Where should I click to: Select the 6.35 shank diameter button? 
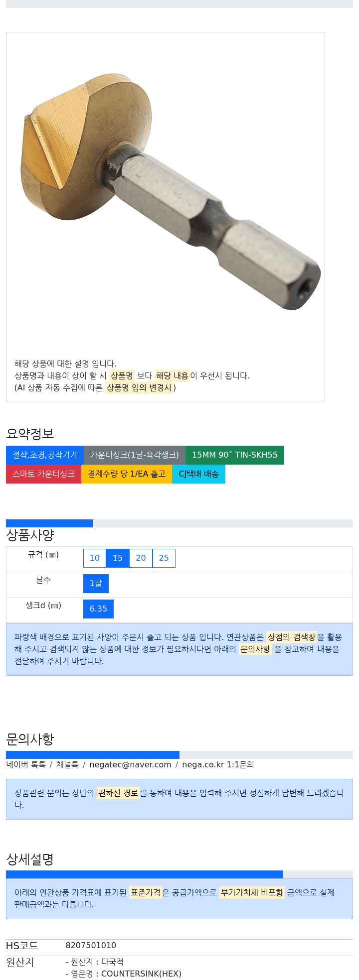(98, 609)
